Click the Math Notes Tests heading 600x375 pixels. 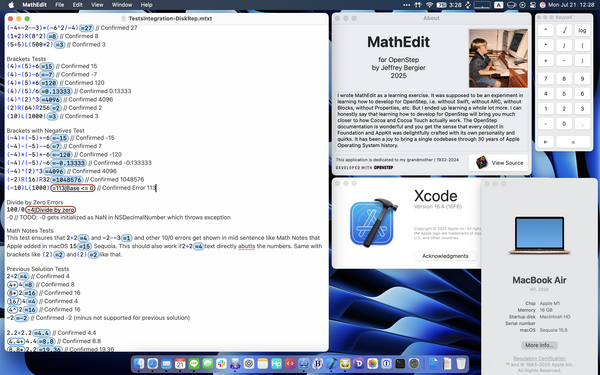(30, 231)
